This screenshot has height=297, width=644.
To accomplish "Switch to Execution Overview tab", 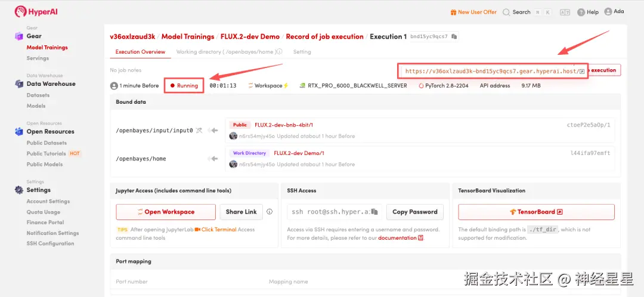I will click(141, 52).
